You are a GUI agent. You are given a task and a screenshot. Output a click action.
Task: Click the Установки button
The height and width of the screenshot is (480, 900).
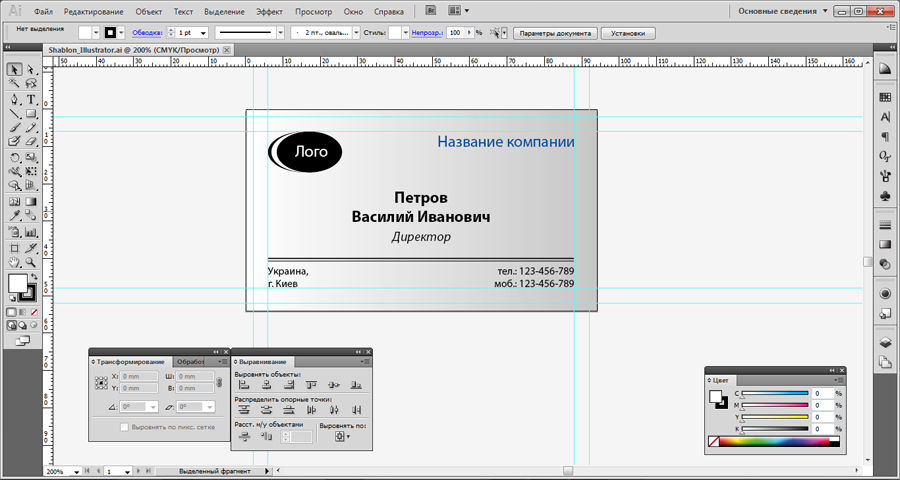pos(628,33)
